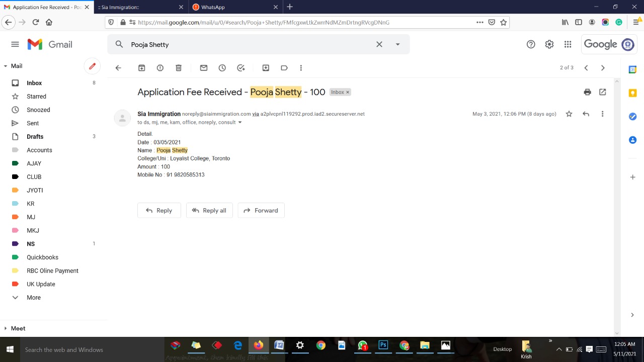
Task: Open the CLUB label
Action: point(34,177)
